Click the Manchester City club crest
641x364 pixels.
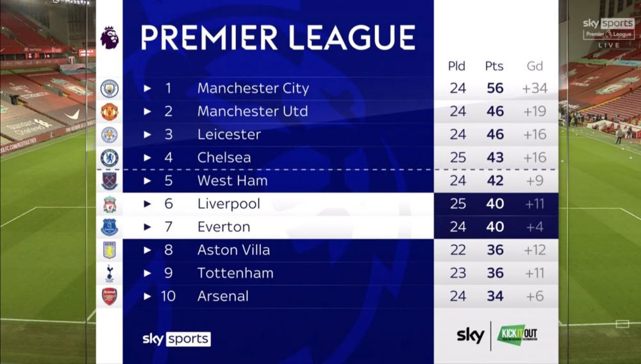[x=110, y=88]
